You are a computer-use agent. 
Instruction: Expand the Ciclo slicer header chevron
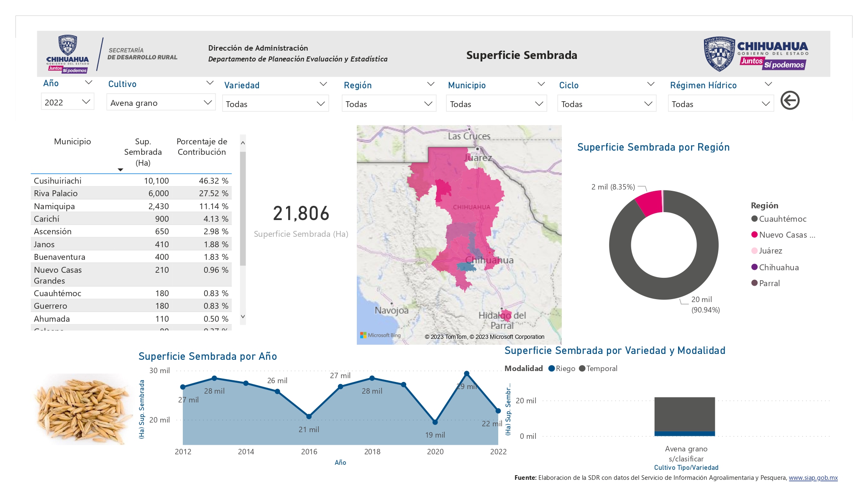point(650,85)
